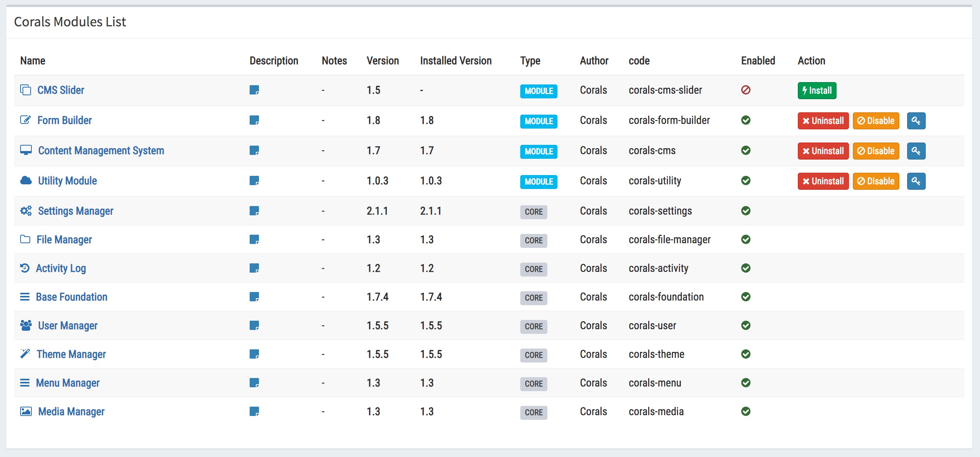Click the code text corals-form-builder
Viewport: 980px width, 457px height.
tap(669, 120)
